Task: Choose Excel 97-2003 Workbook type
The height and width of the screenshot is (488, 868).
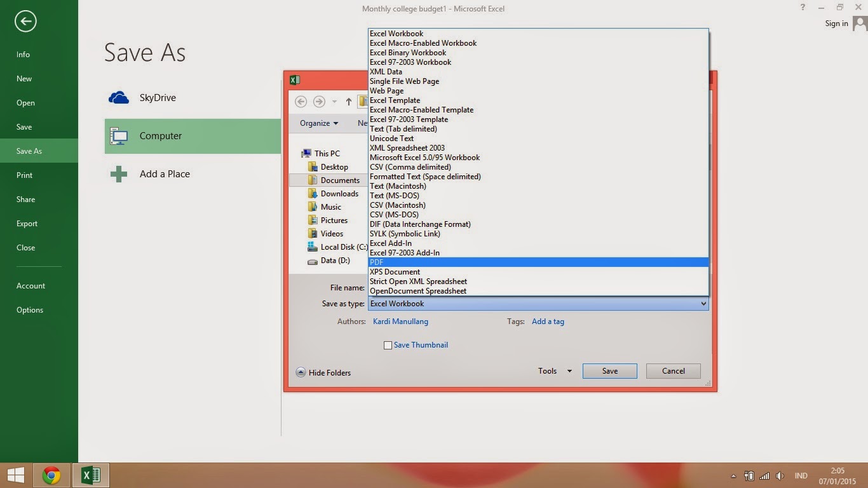Action: click(538, 62)
